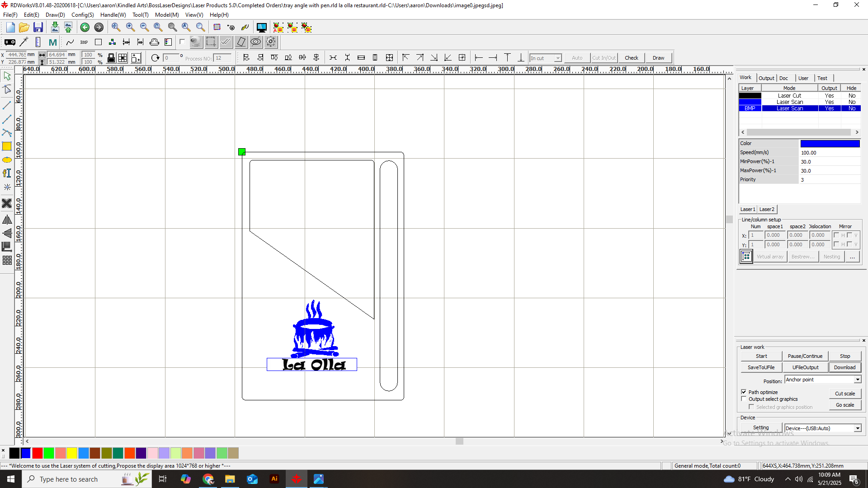The image size is (868, 488).
Task: Click the Preview monitor icon
Action: [261, 28]
